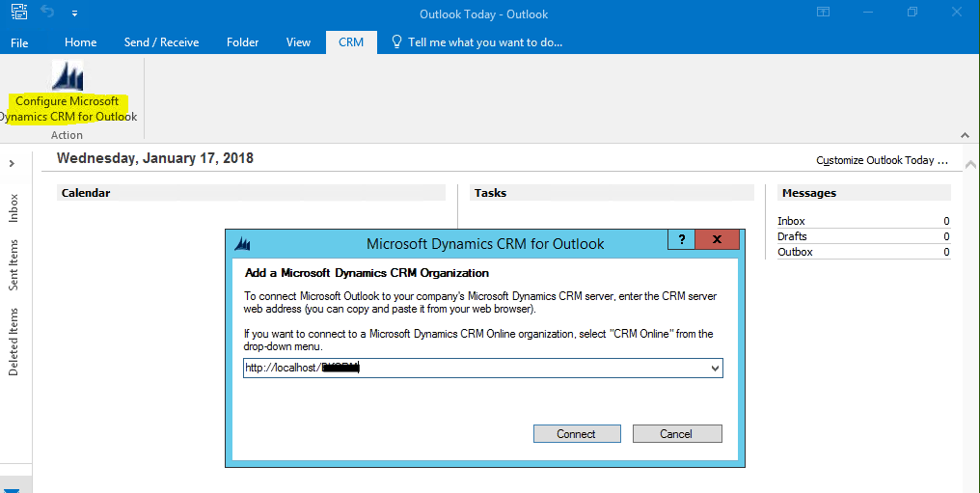Click the mail icon at bottom of folder pane
Screen dimensions: 980x493
coord(12,490)
